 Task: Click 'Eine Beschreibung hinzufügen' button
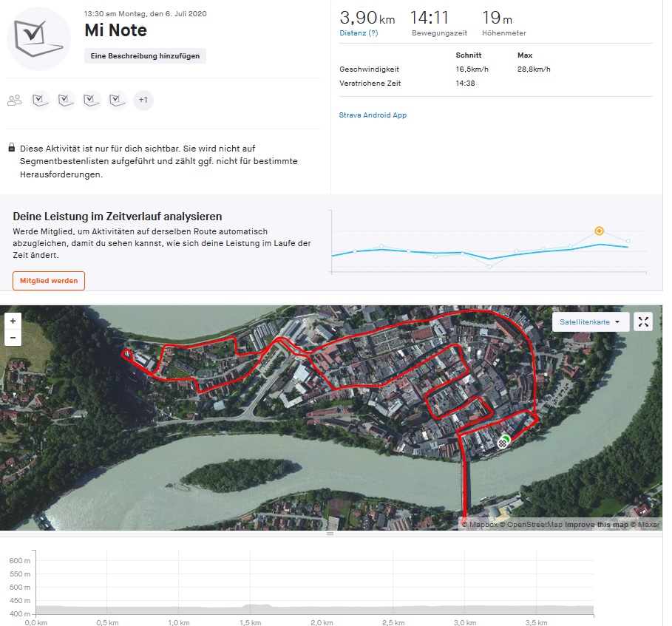(145, 55)
